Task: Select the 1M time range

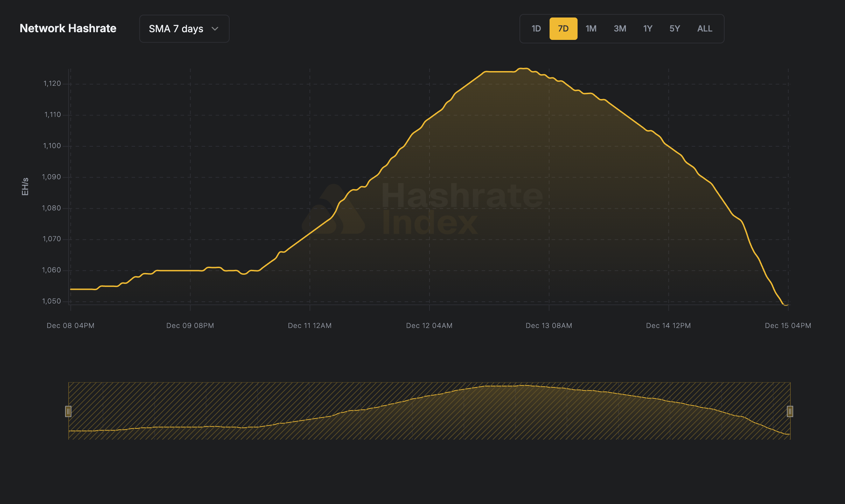Action: point(591,28)
